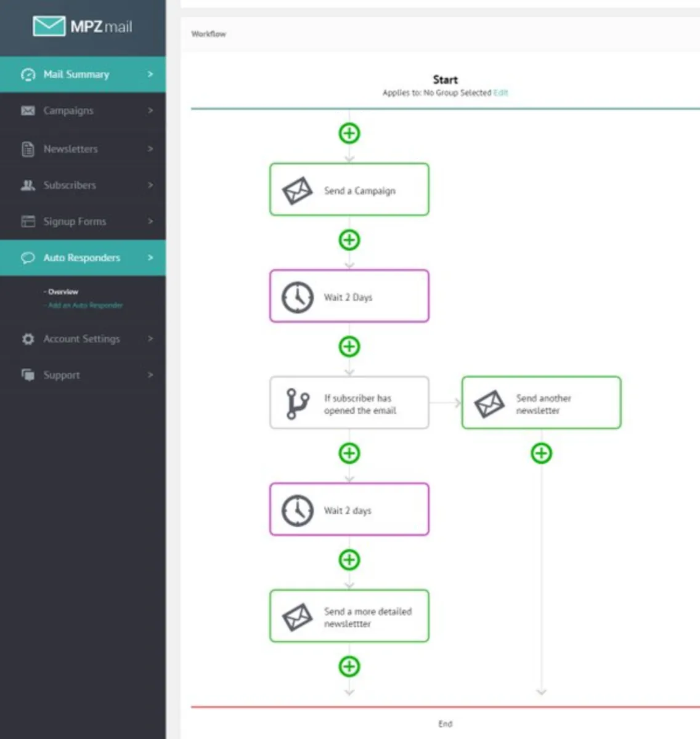Image resolution: width=700 pixels, height=739 pixels.
Task: Click the MPZ mail logo envelope
Action: 49,26
